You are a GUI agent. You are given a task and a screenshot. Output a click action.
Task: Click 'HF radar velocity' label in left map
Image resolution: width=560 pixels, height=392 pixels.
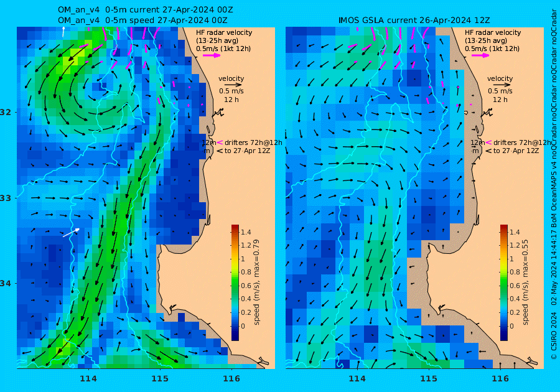224,32
